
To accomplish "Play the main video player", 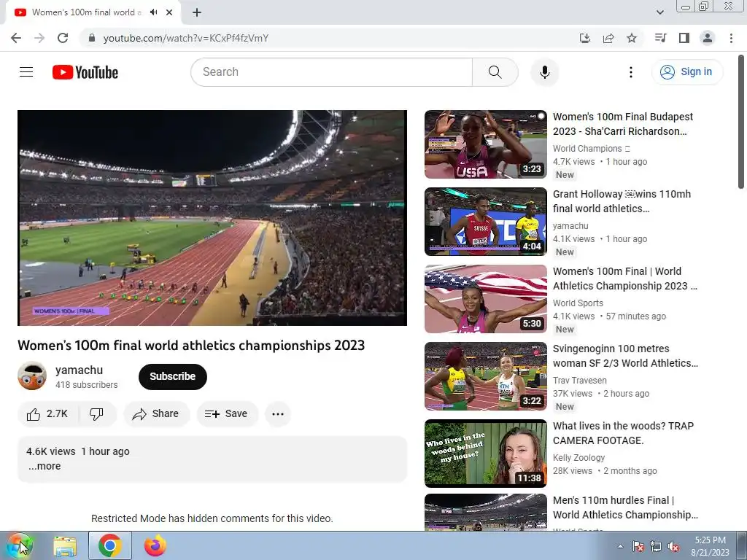I will click(x=212, y=218).
